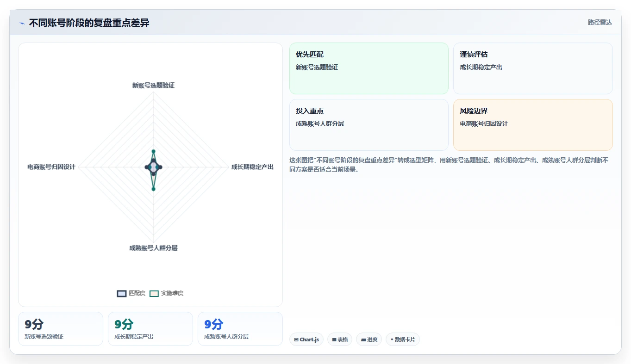Select the 投入重点 card

(369, 125)
